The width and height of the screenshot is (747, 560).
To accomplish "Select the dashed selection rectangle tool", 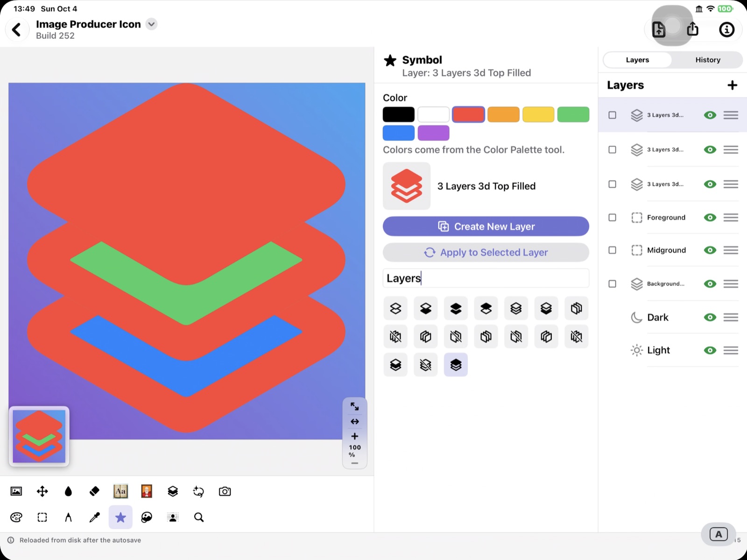I will (x=42, y=517).
